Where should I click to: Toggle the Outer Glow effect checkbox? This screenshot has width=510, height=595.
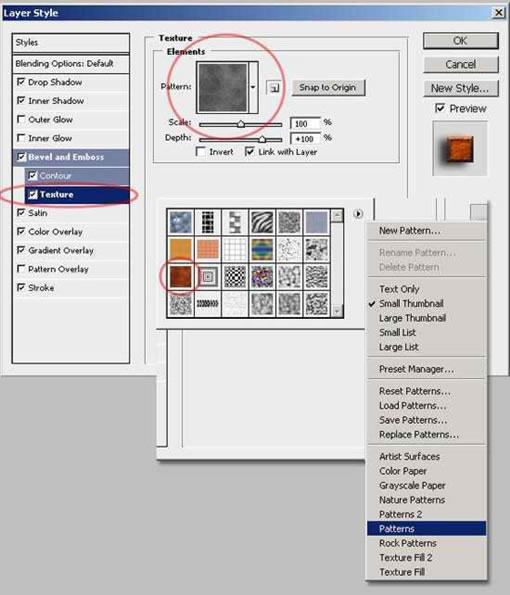coord(21,119)
